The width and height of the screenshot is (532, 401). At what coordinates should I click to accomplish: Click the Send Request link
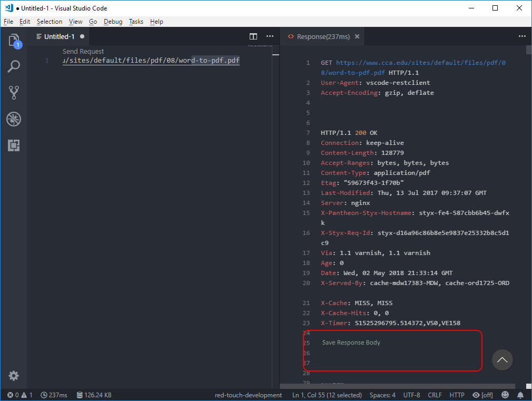coord(83,51)
